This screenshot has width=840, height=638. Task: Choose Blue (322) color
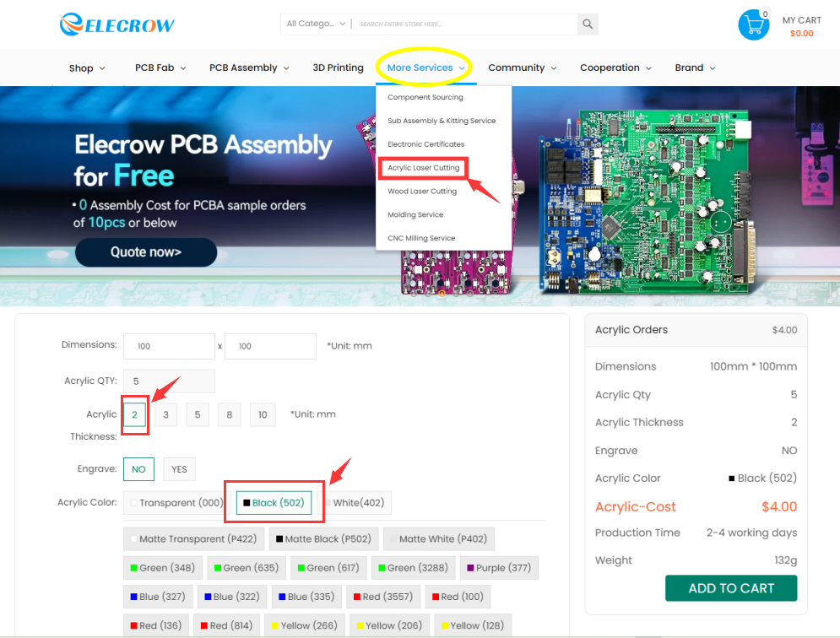click(232, 597)
